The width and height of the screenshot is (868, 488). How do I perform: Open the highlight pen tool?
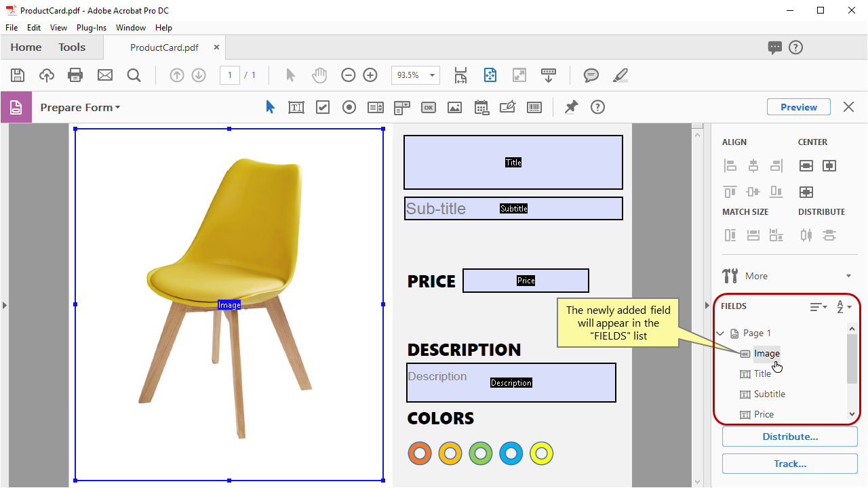620,75
